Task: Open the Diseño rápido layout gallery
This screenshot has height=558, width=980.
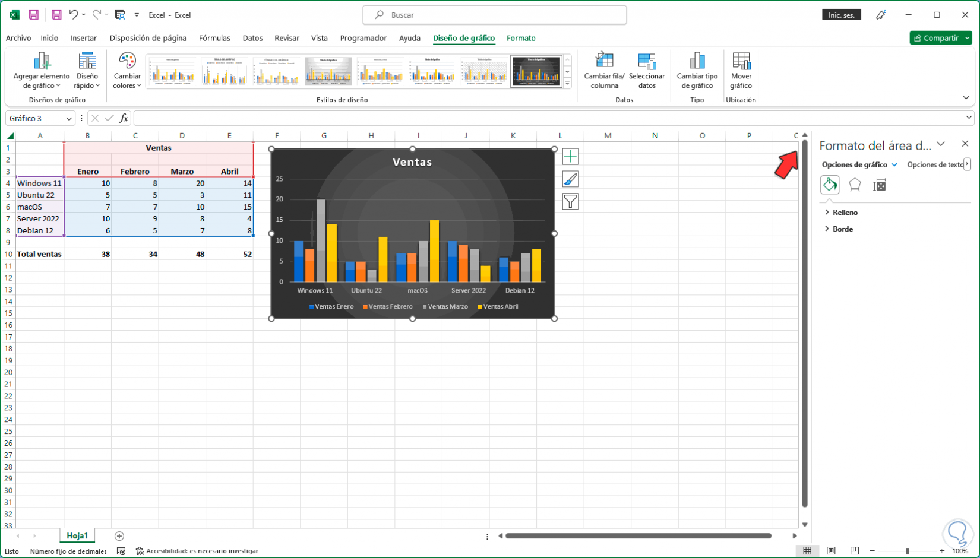Action: tap(87, 71)
